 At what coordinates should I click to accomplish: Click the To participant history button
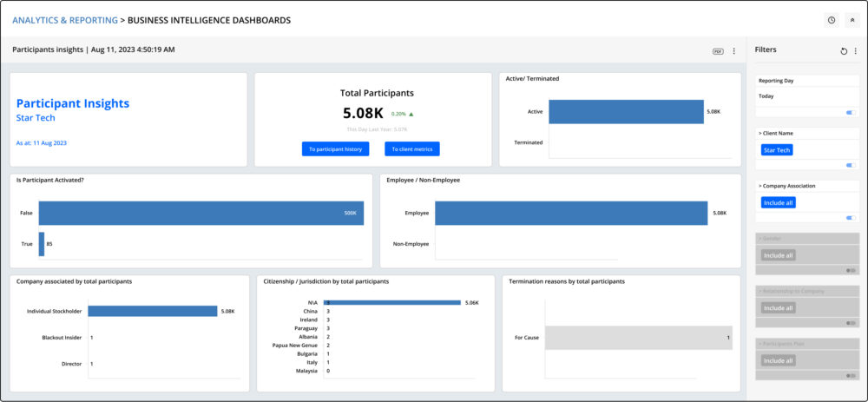[337, 149]
